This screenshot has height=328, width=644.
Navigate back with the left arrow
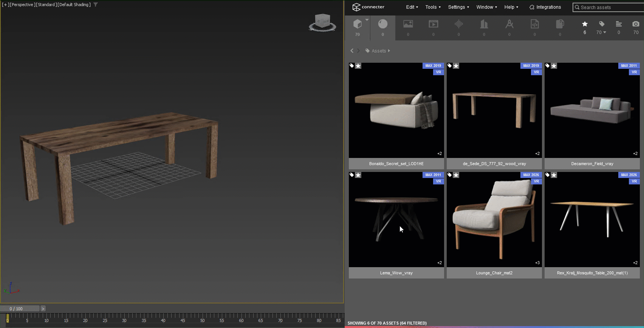coord(352,51)
